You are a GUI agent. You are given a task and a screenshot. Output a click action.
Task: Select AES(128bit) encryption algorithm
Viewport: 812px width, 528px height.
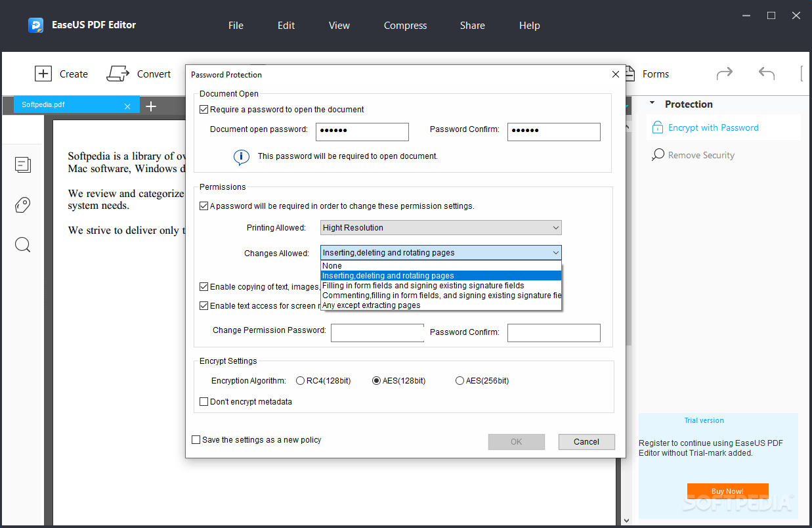377,381
